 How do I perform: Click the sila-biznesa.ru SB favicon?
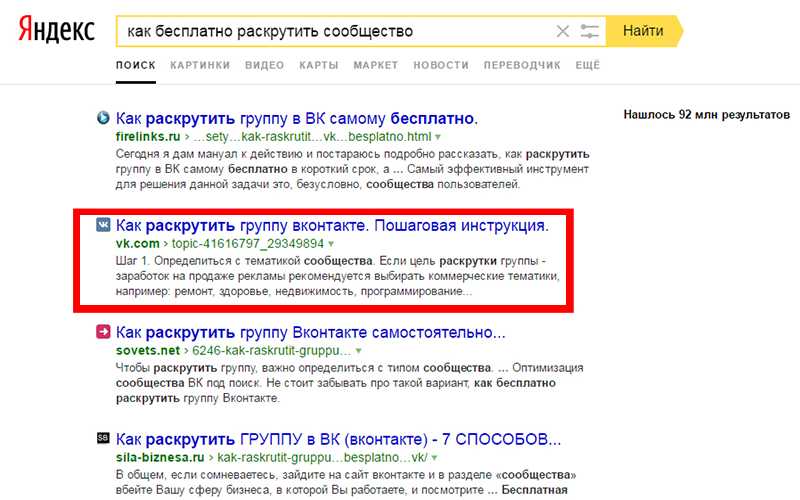(x=103, y=438)
